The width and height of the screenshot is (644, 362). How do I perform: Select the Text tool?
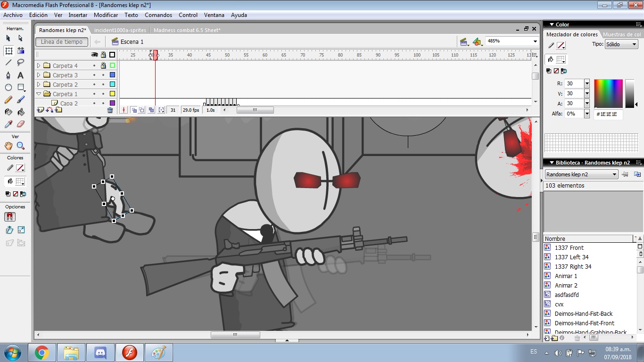click(x=21, y=75)
